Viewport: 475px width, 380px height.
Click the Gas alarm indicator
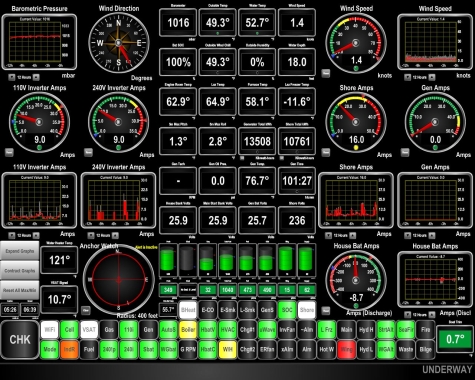coord(109,330)
